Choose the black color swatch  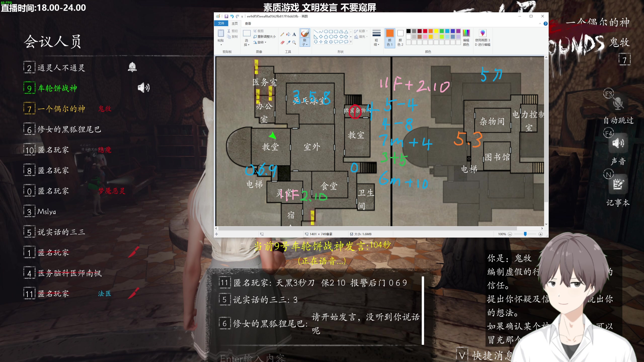408,31
